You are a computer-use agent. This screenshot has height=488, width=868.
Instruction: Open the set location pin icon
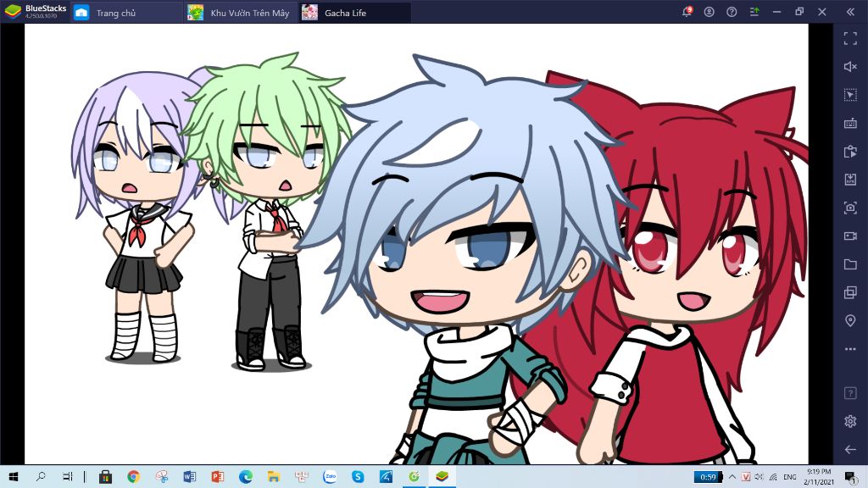tap(850, 320)
